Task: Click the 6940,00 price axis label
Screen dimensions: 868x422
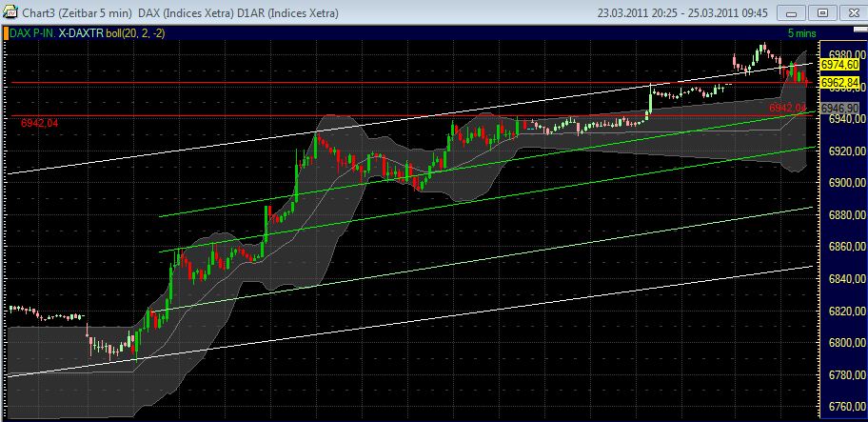Action: click(x=847, y=118)
